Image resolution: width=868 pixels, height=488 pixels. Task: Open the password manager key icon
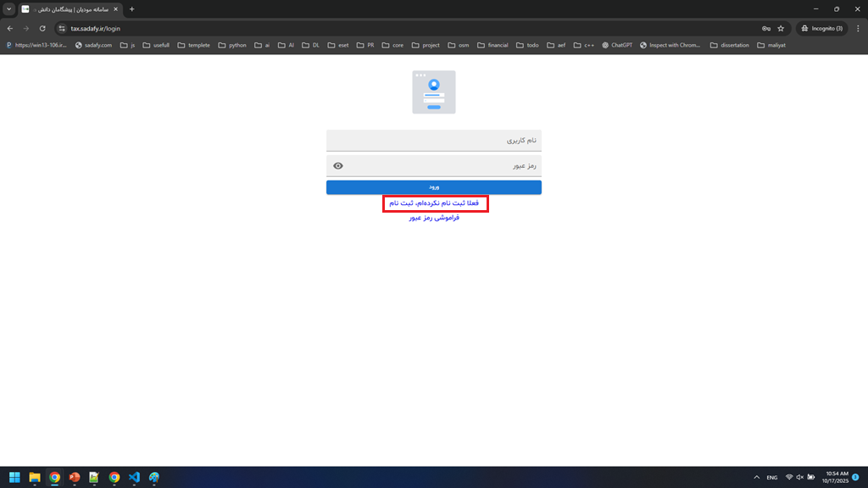tap(765, 28)
